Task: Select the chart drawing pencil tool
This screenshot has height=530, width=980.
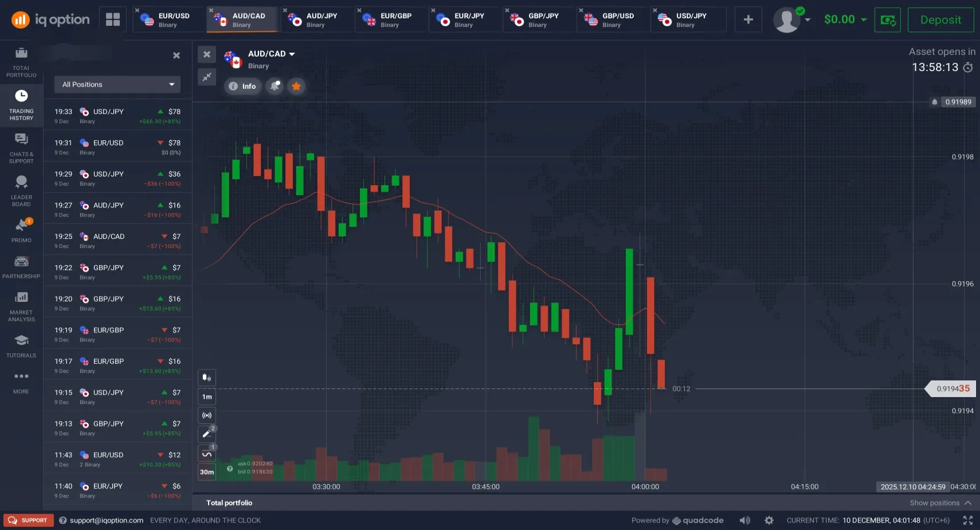Action: pyautogui.click(x=207, y=434)
